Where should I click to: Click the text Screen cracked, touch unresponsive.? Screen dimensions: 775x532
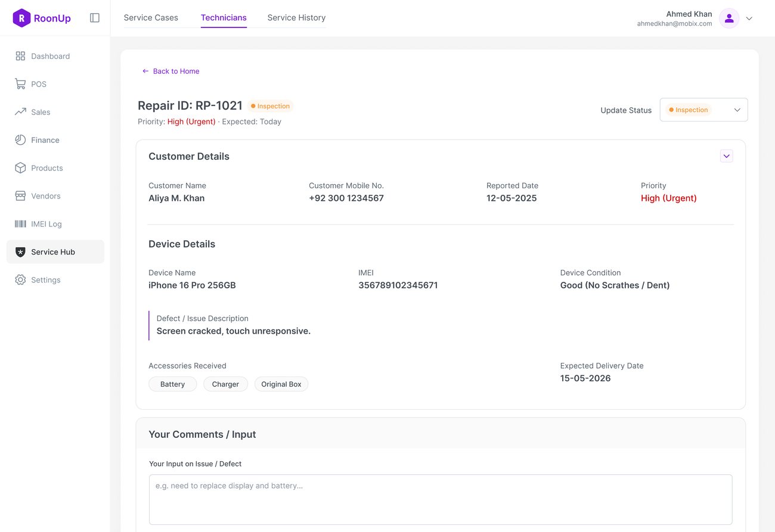tap(234, 331)
